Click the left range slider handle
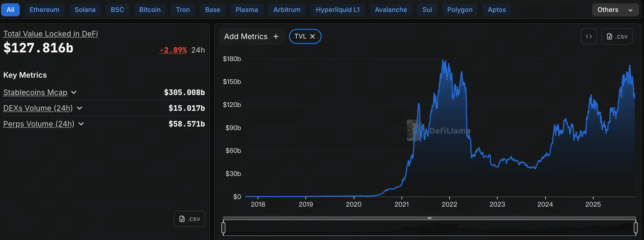This screenshot has width=644, height=240. coord(224,228)
